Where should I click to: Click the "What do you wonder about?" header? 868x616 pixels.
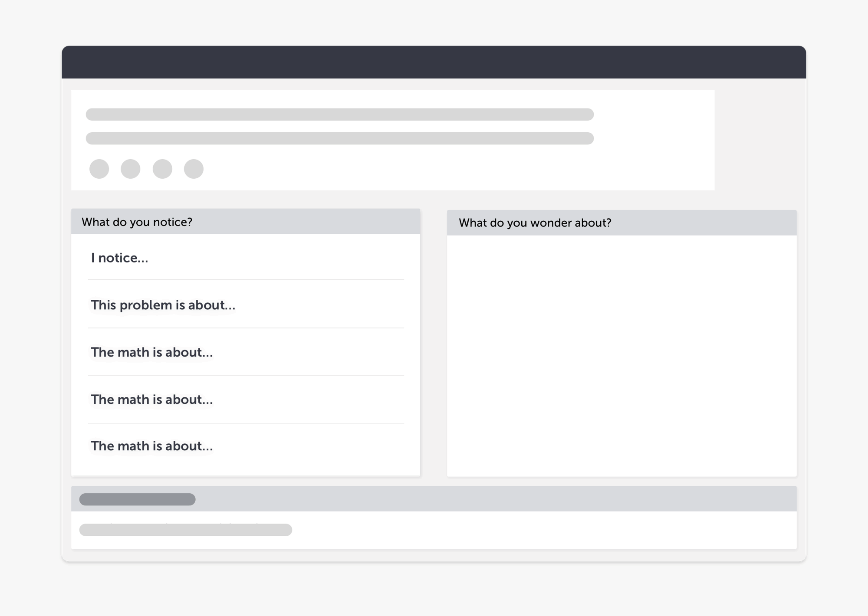point(535,223)
